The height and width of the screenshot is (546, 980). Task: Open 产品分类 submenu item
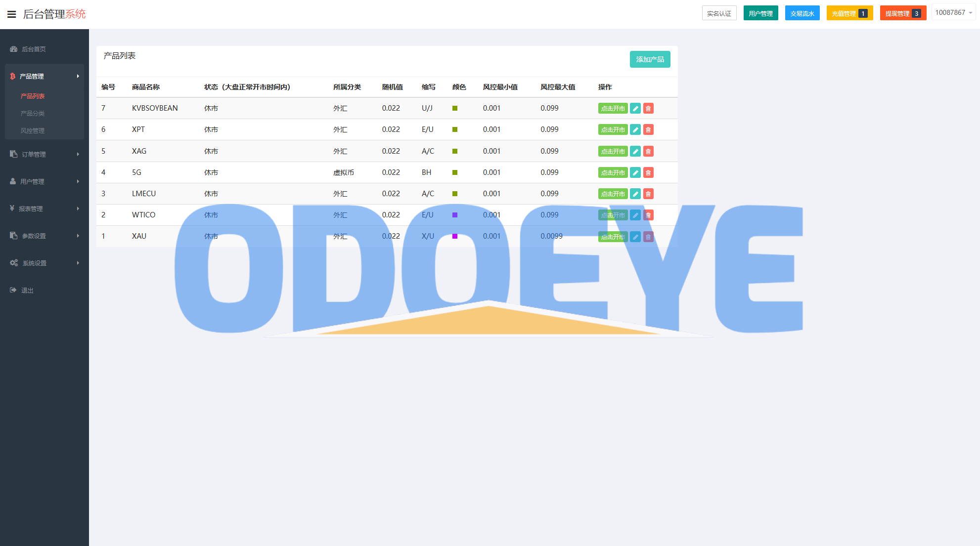tap(33, 113)
